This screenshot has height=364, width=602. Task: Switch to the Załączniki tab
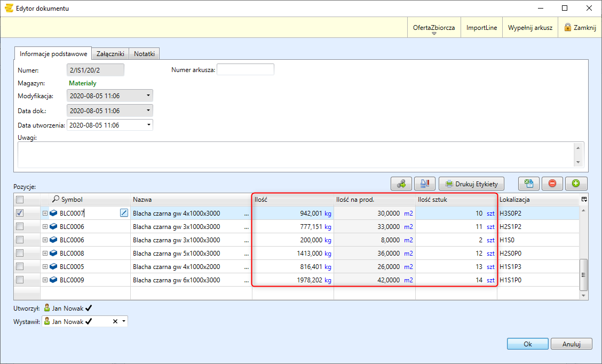[110, 54]
